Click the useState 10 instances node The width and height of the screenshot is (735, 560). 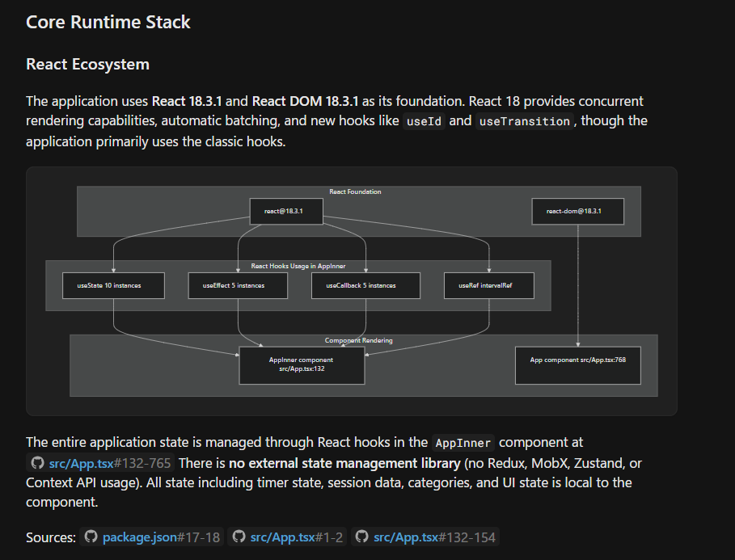click(x=113, y=285)
